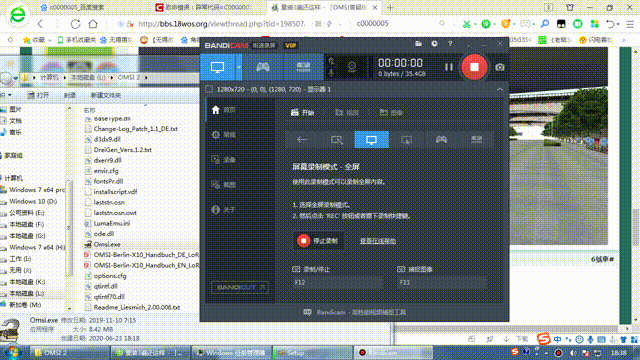The image size is (640, 360).
Task: Click the red stop recording button
Action: point(474,67)
